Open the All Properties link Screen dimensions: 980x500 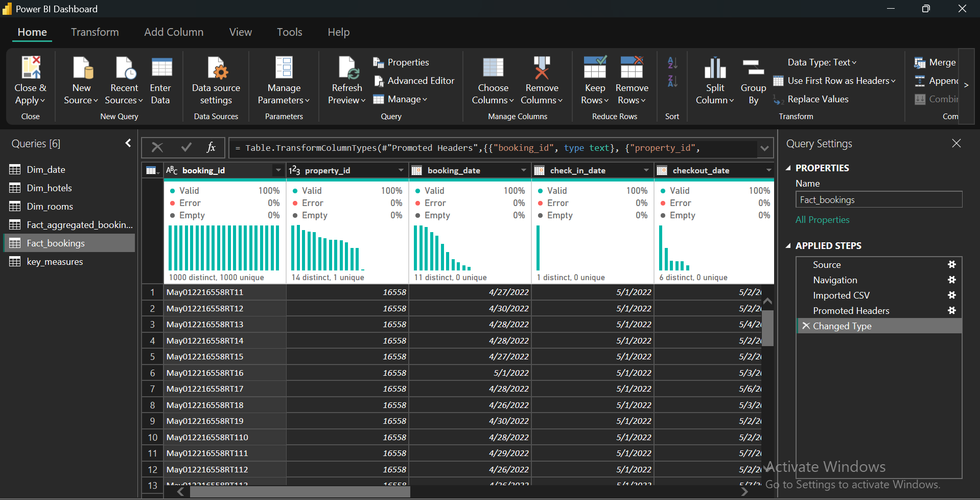(x=822, y=220)
